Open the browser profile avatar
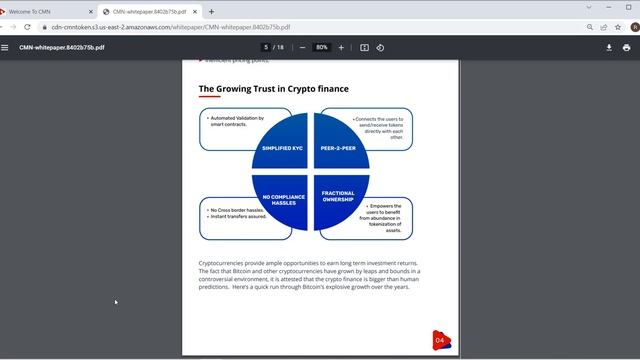Image resolution: width=640 pixels, height=360 pixels. tap(635, 27)
